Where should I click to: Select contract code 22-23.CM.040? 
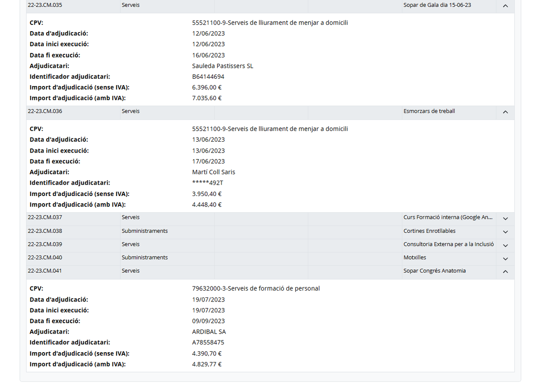tap(45, 257)
